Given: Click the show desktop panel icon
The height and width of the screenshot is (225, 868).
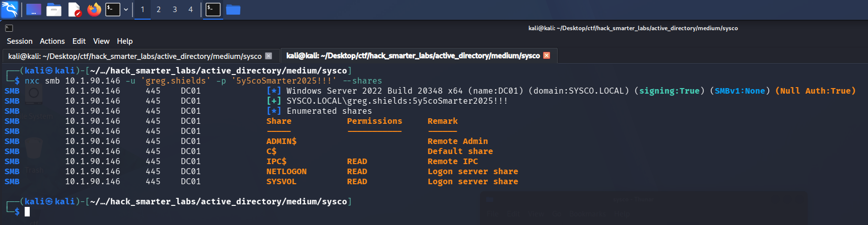Looking at the screenshot, I should pyautogui.click(x=34, y=10).
